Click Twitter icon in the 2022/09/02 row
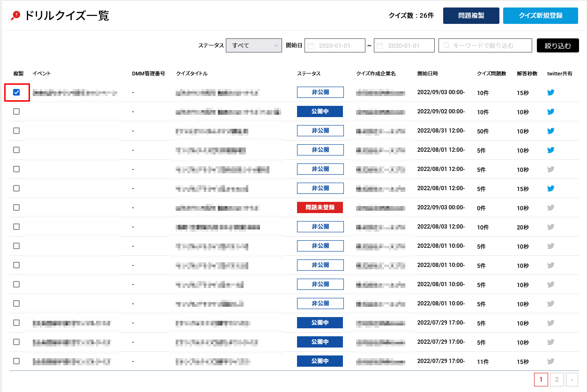Image resolution: width=587 pixels, height=392 pixels. tap(551, 112)
